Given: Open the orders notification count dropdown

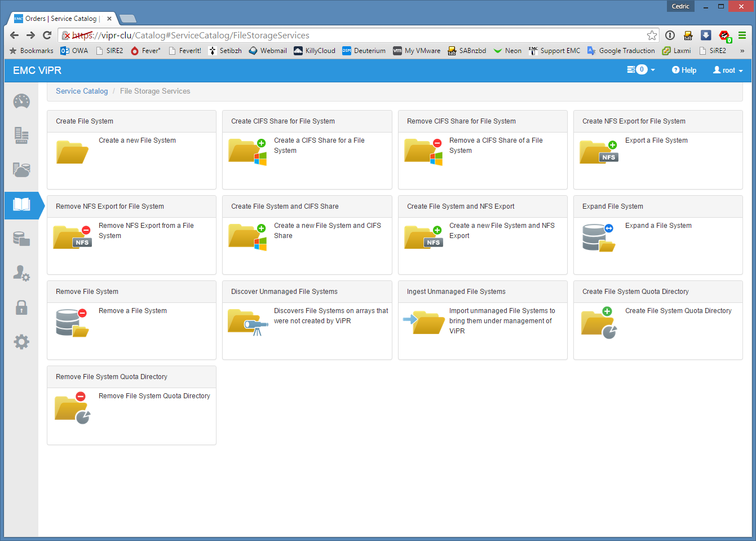Looking at the screenshot, I should [x=641, y=70].
